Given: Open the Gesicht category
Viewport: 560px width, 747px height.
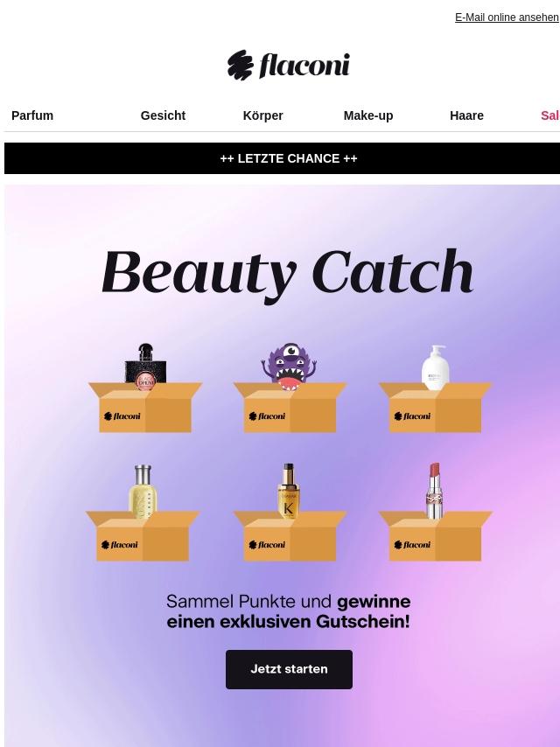Looking at the screenshot, I should [163, 115].
